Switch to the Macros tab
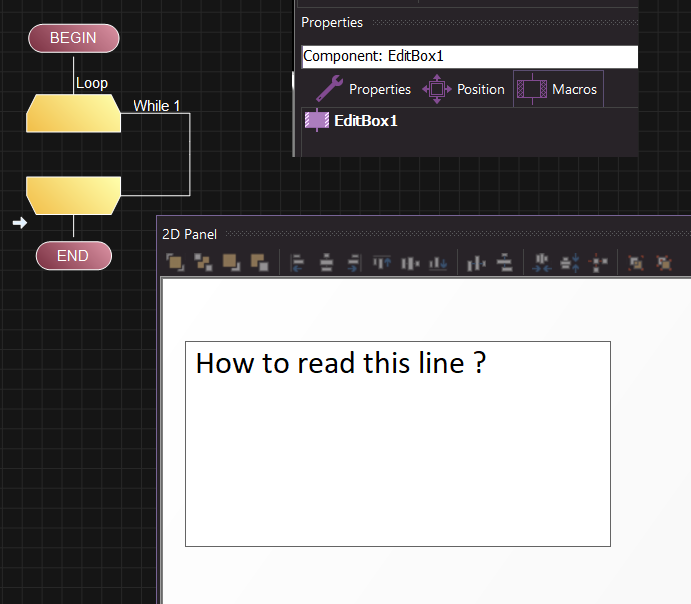 point(558,89)
